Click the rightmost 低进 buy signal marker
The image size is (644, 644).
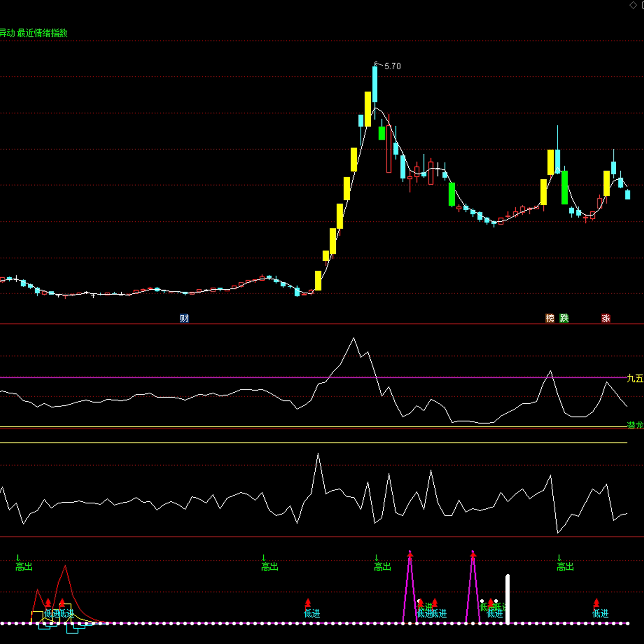point(600,614)
